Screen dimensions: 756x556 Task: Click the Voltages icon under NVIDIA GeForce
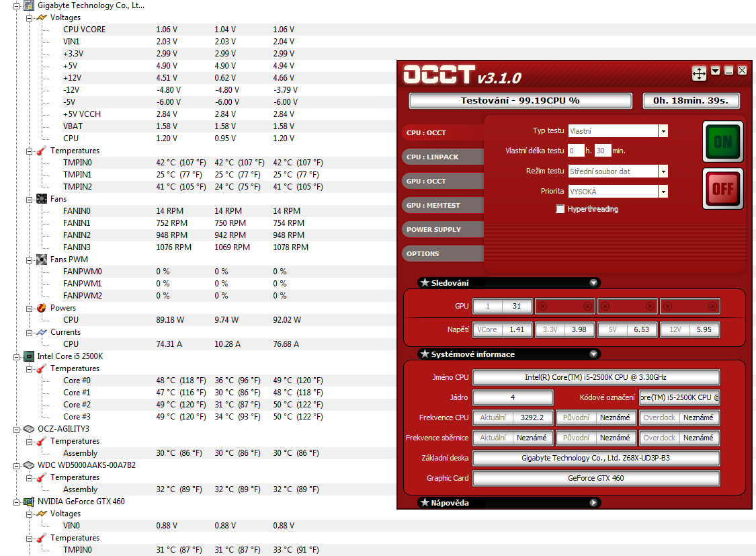[x=42, y=514]
